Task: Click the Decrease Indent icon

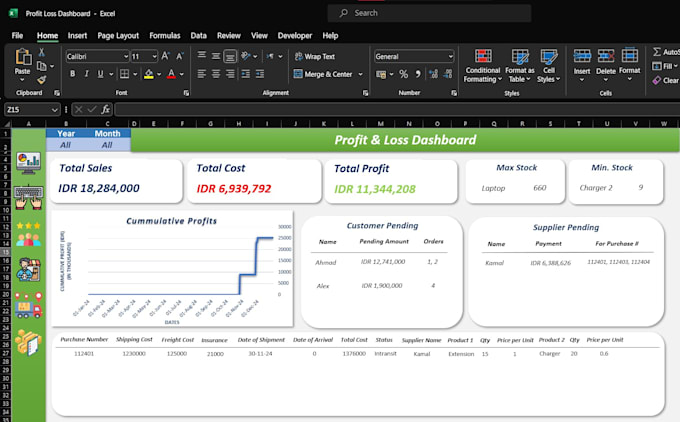Action: tap(245, 74)
